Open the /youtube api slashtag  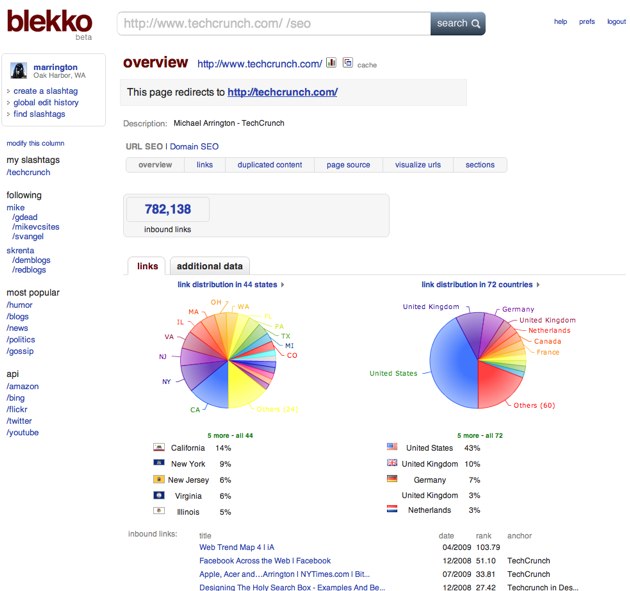[22, 433]
